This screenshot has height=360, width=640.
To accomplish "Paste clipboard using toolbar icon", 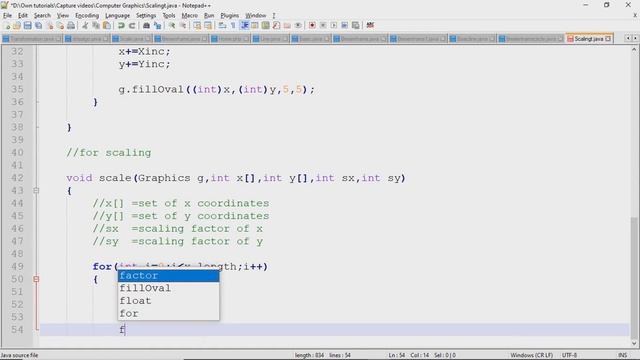I will (x=107, y=25).
